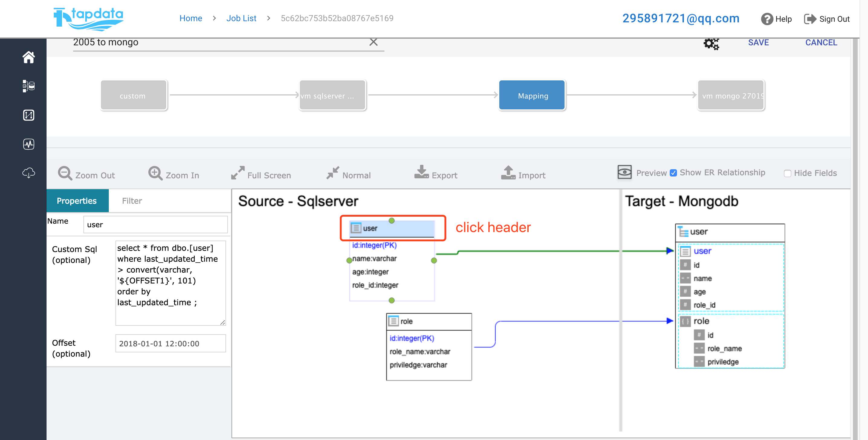Select the vm sqlserver pipeline step
The height and width of the screenshot is (440, 868).
332,95
